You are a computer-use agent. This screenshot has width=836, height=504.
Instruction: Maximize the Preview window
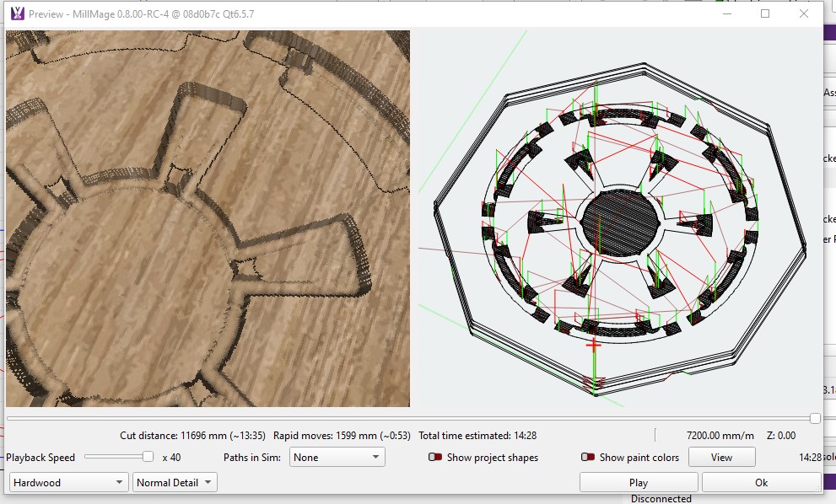765,13
